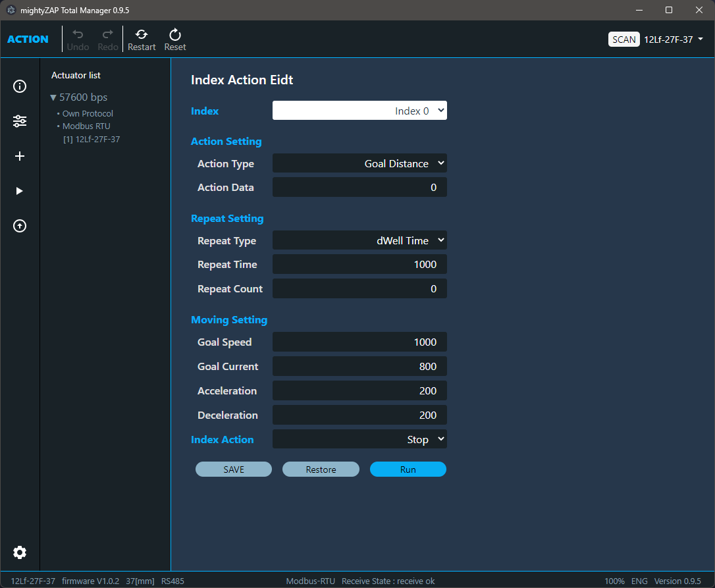The width and height of the screenshot is (715, 588).
Task: Open the parameter sliders sidebar icon
Action: point(20,121)
